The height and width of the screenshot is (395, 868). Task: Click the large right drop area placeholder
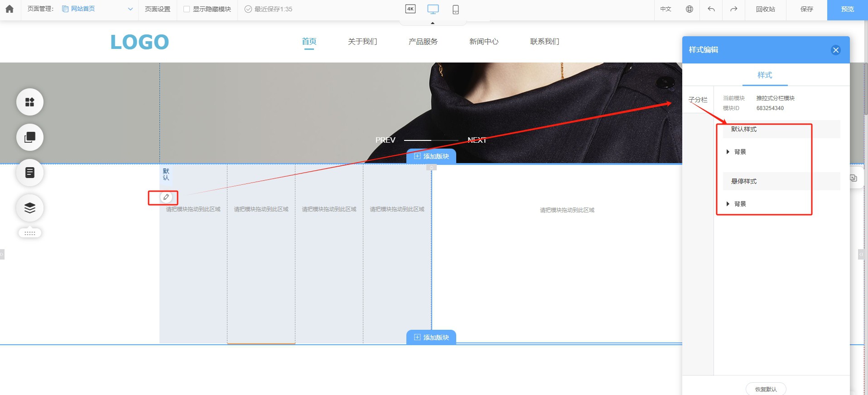[x=567, y=210]
